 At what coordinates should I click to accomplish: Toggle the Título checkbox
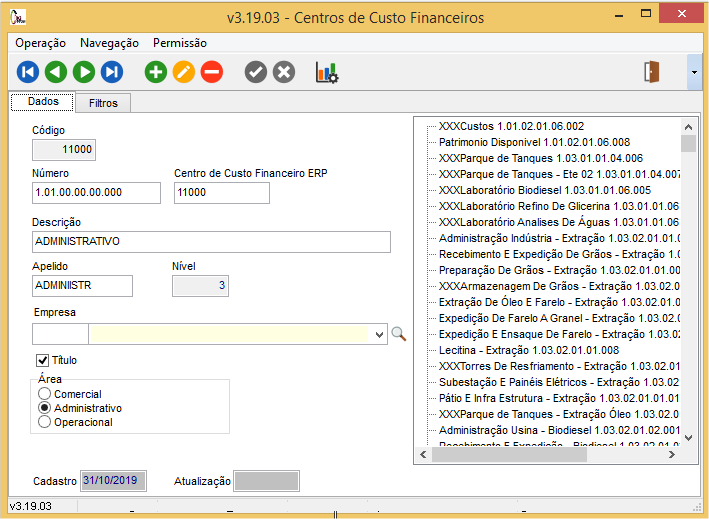point(43,360)
